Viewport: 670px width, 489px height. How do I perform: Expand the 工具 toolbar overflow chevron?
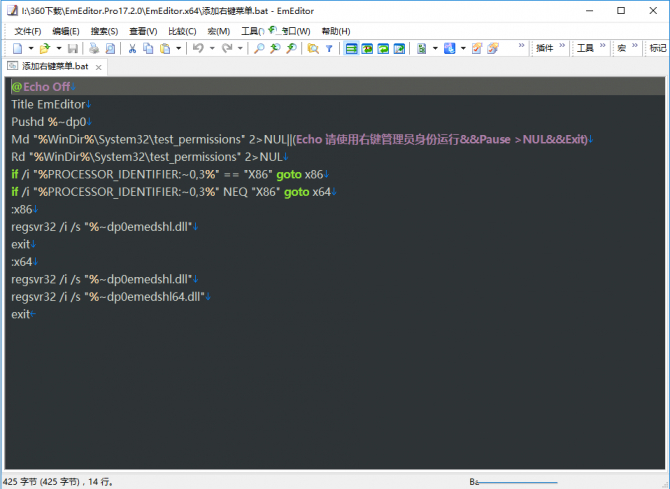(x=602, y=45)
